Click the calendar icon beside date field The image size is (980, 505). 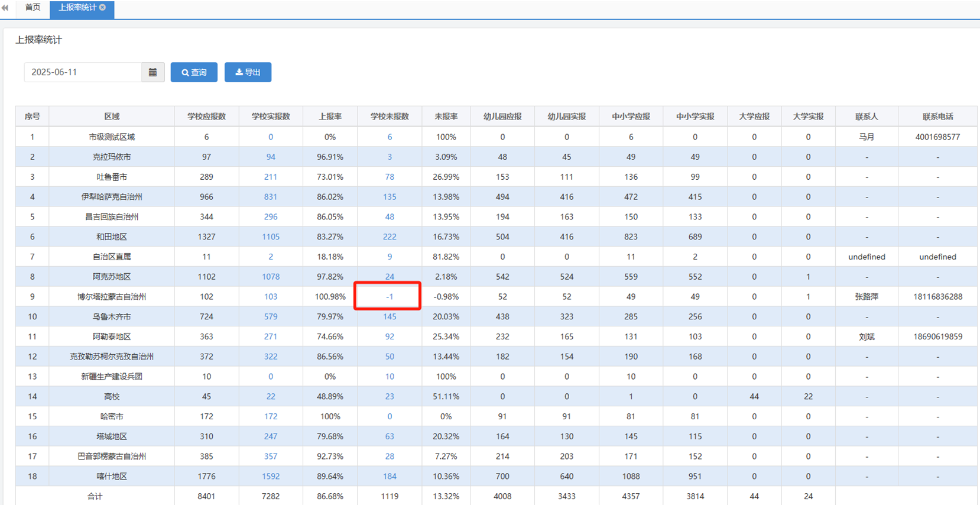pyautogui.click(x=152, y=72)
